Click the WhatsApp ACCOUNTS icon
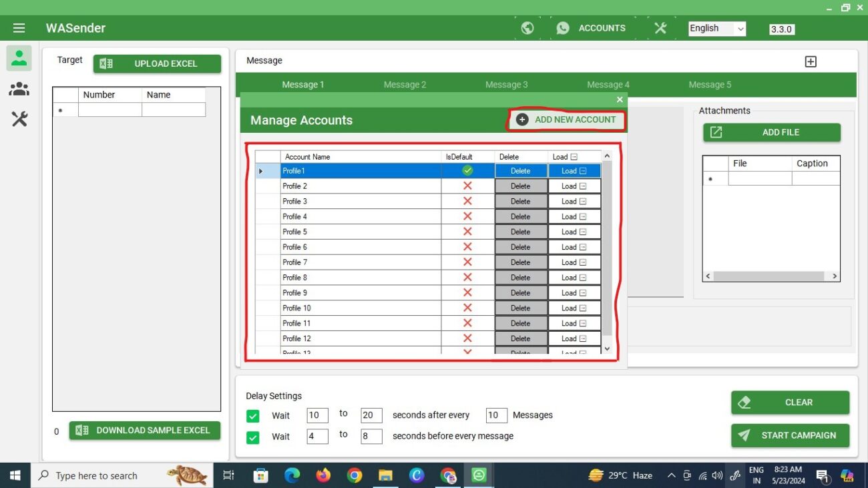Image resolution: width=868 pixels, height=488 pixels. 564,28
